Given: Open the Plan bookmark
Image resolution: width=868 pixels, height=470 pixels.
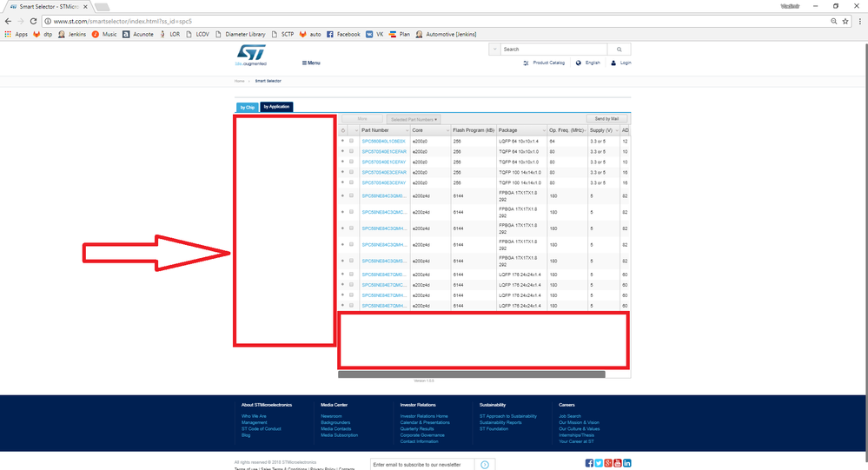Looking at the screenshot, I should 399,35.
